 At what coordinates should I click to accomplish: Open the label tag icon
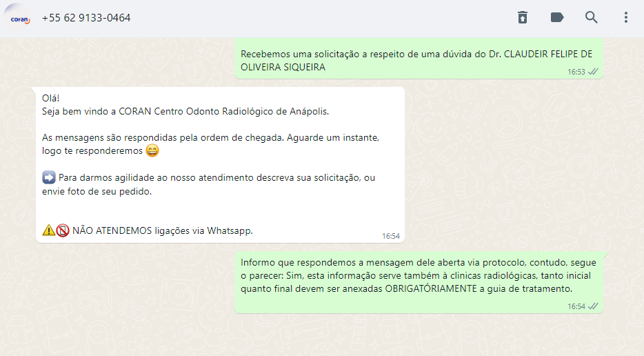coord(557,17)
